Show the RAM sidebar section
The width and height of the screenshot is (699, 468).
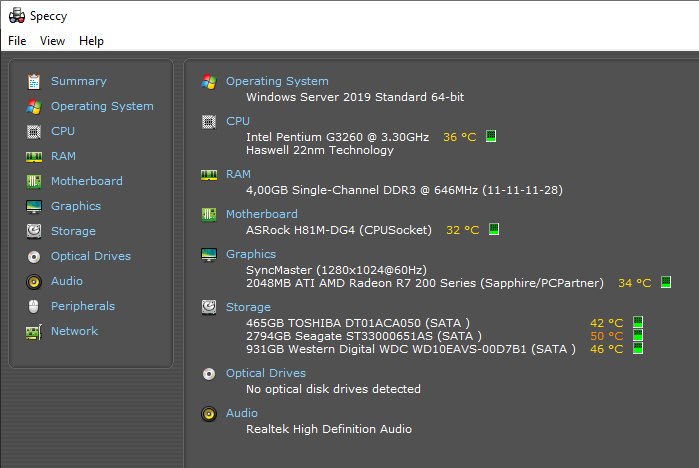tap(63, 156)
